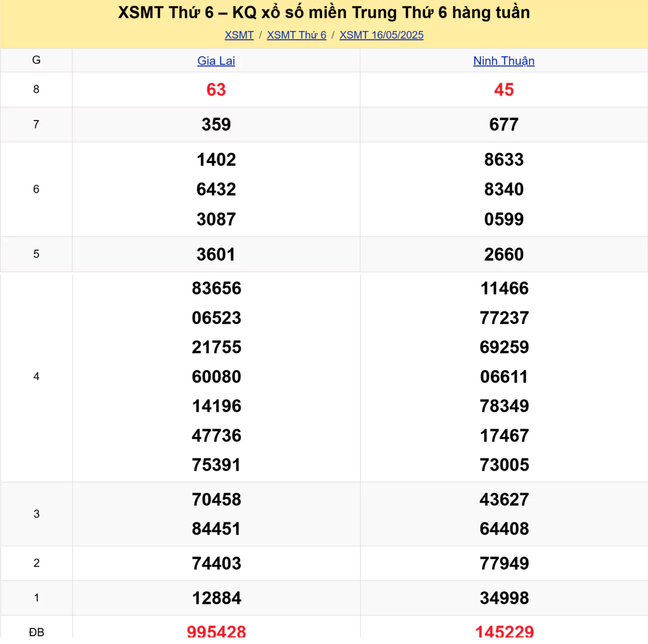Open the XSMT breadcrumb link
Image resolution: width=648 pixels, height=644 pixels.
(x=239, y=35)
